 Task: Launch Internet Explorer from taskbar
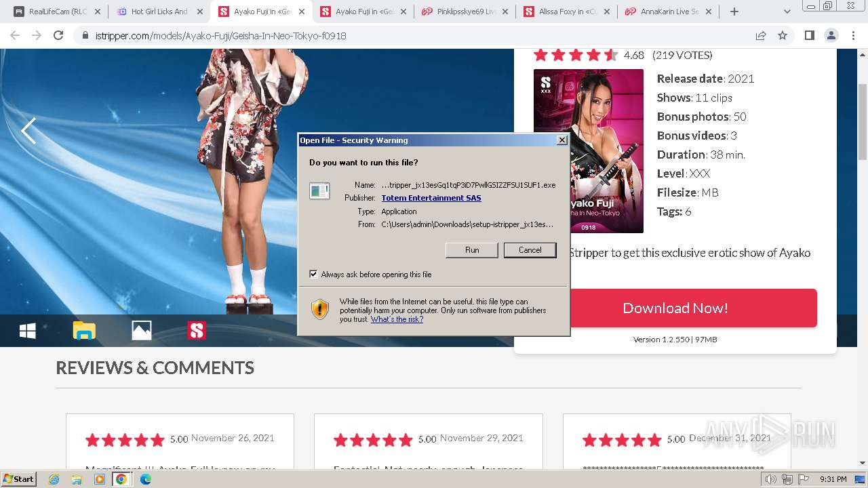pyautogui.click(x=54, y=479)
